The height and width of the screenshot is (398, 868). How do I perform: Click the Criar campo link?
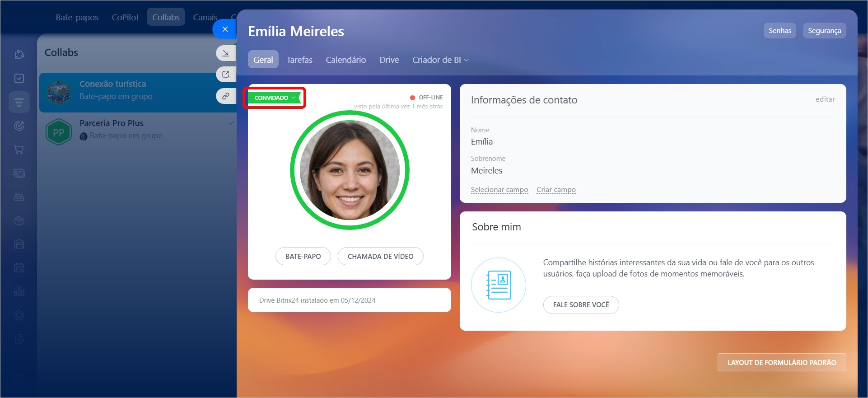click(x=556, y=190)
